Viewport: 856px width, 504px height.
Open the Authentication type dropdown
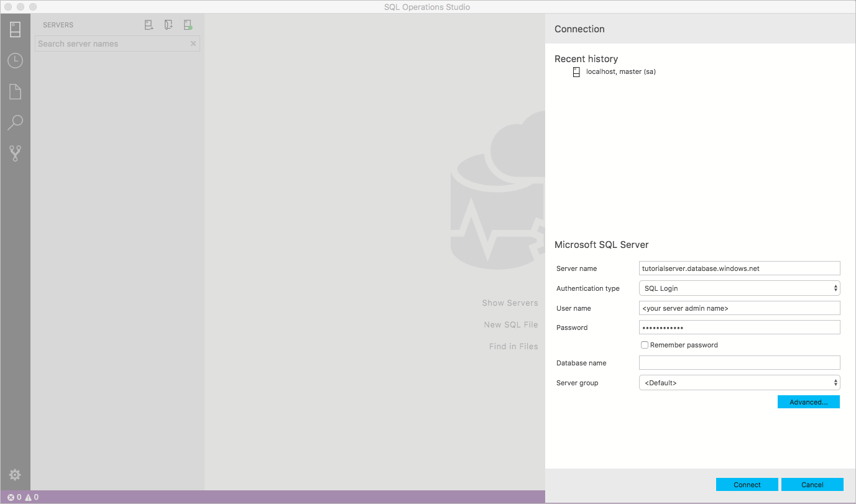coord(739,288)
